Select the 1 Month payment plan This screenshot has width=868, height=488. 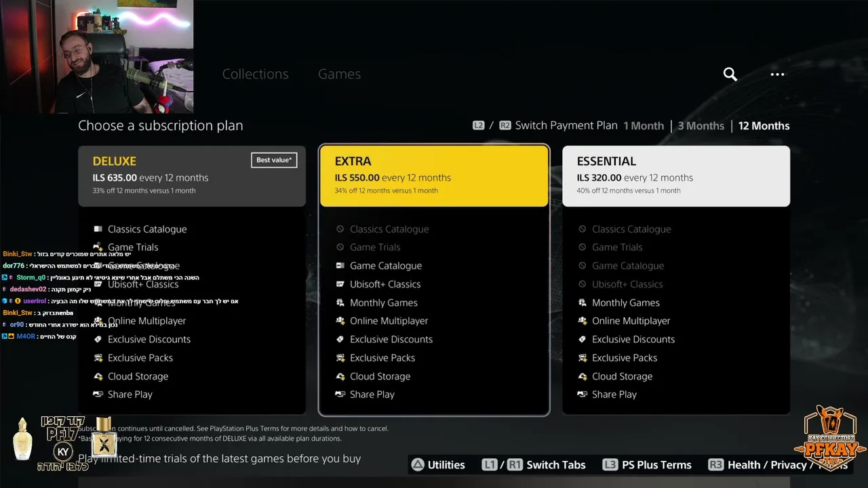644,125
